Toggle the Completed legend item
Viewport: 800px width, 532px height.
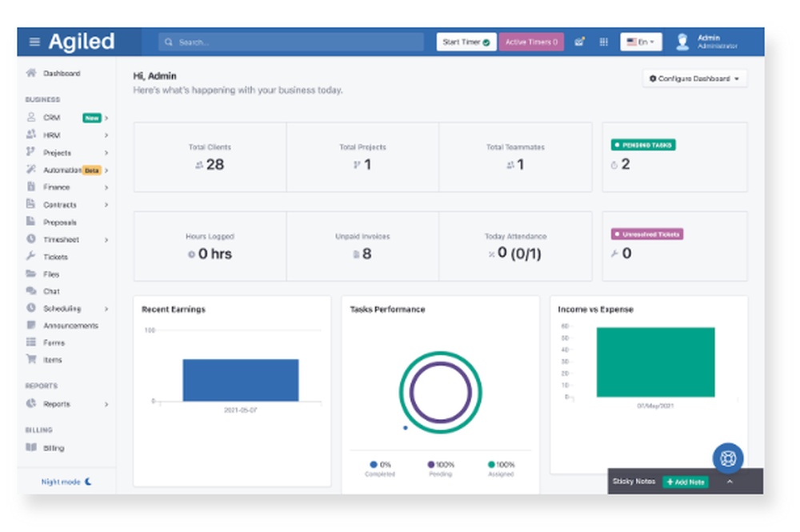point(380,468)
